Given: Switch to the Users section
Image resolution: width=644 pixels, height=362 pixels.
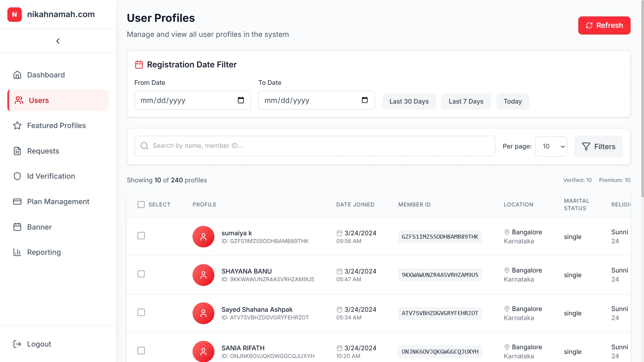Looking at the screenshot, I should click(x=39, y=100).
